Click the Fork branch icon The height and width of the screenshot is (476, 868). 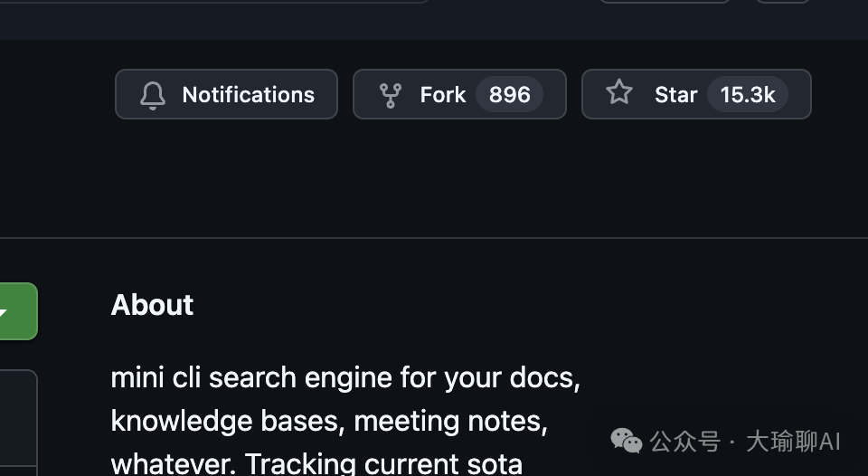[391, 95]
